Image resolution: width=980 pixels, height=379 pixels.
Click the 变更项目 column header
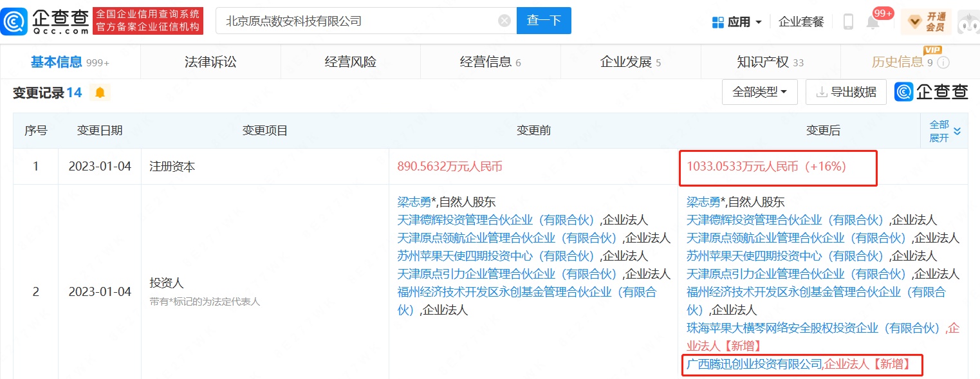(265, 131)
